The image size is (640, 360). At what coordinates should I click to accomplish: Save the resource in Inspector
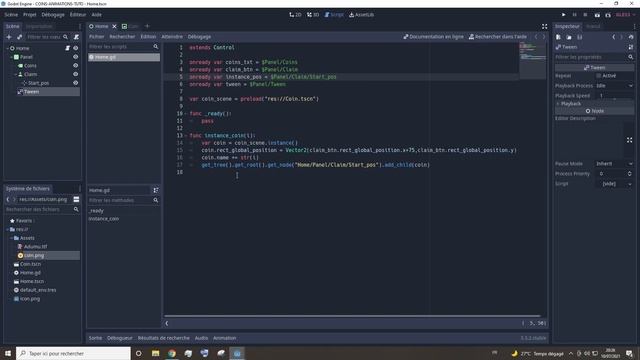(580, 37)
